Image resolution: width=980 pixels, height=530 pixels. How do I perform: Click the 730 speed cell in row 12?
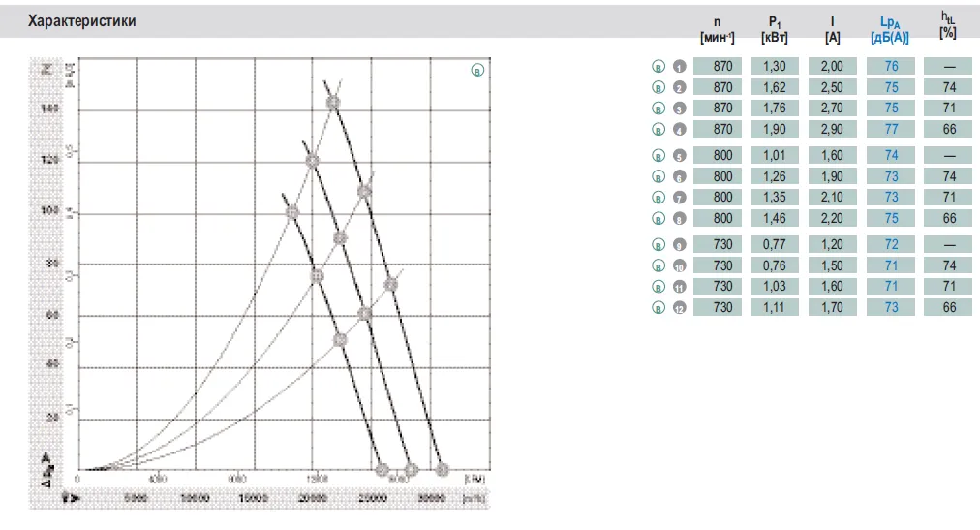(x=718, y=308)
